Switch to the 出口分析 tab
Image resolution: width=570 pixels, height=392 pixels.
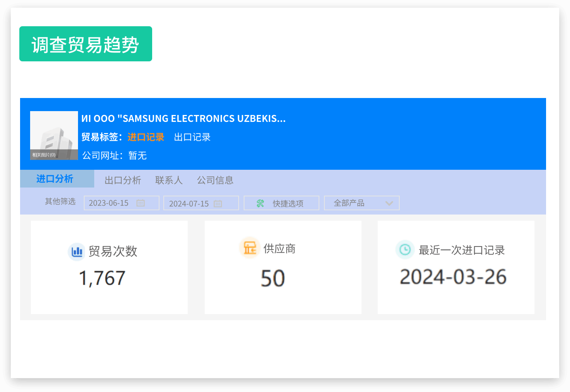pyautogui.click(x=123, y=180)
